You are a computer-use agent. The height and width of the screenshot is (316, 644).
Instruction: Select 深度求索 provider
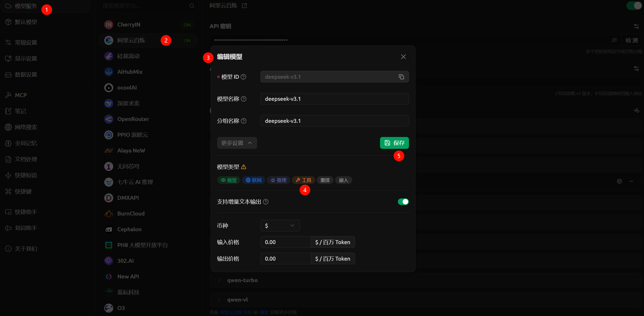coord(148,103)
